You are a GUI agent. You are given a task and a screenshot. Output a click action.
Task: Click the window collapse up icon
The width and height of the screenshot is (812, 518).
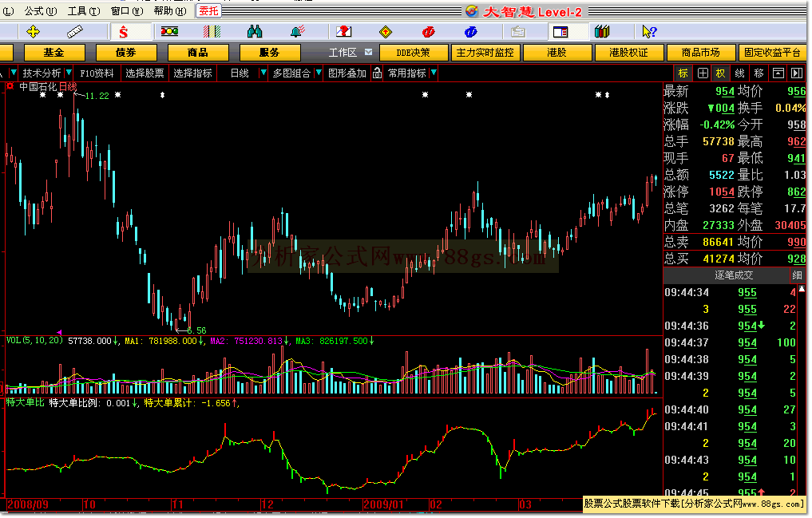click(778, 73)
